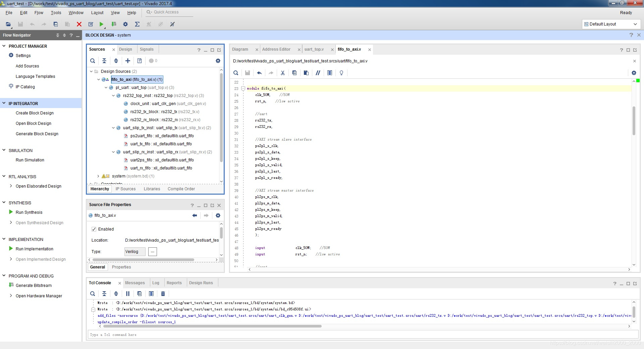
Task: Collapse the uart_slip_tx_inst node
Action: [113, 128]
